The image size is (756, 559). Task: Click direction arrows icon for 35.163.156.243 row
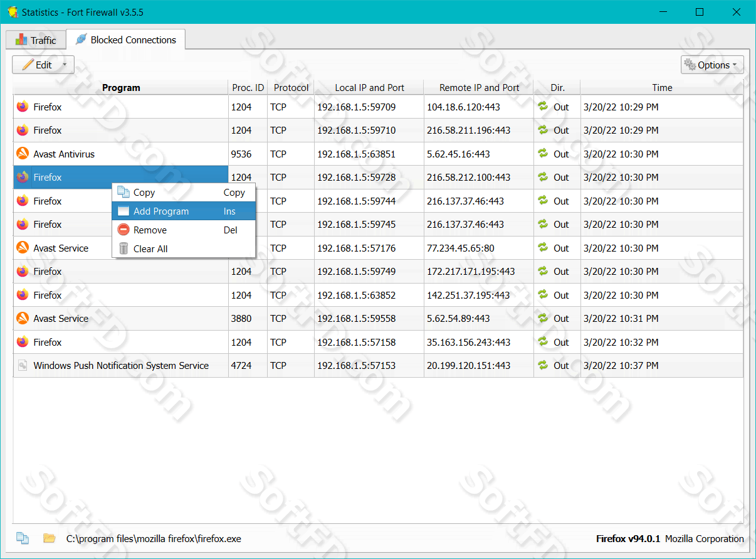[x=543, y=342]
